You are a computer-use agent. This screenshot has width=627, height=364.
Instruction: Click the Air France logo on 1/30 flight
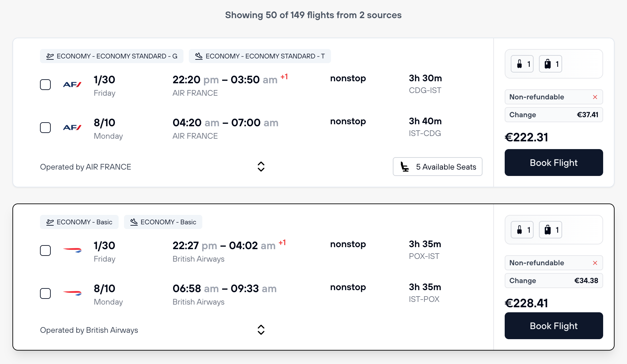72,85
